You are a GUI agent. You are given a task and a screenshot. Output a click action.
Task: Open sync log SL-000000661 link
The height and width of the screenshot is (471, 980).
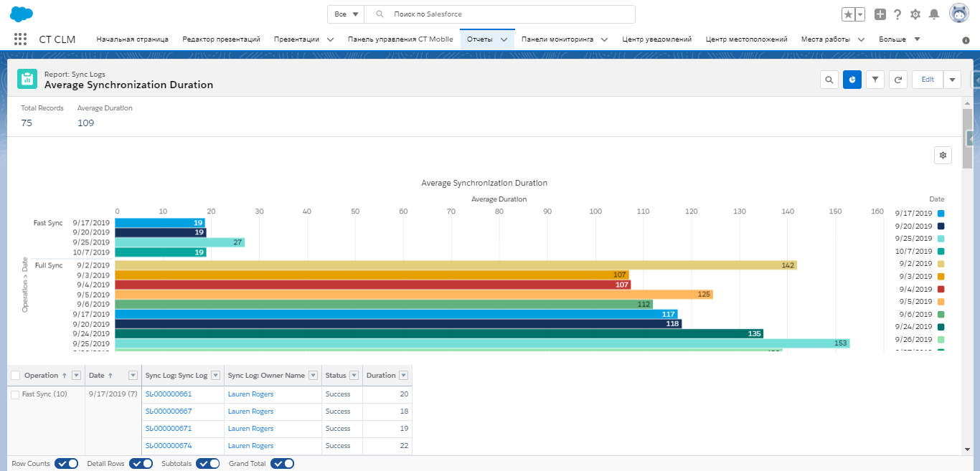pos(169,394)
